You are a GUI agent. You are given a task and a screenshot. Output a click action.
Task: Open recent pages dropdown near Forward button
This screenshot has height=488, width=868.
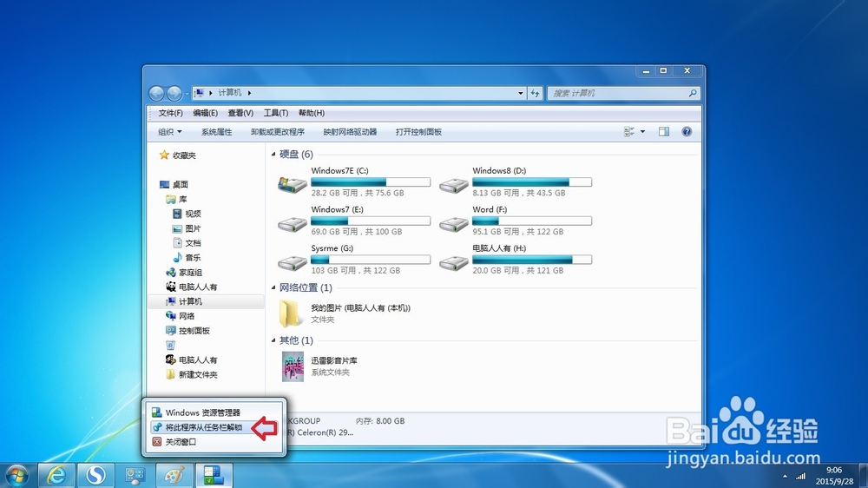[x=186, y=93]
